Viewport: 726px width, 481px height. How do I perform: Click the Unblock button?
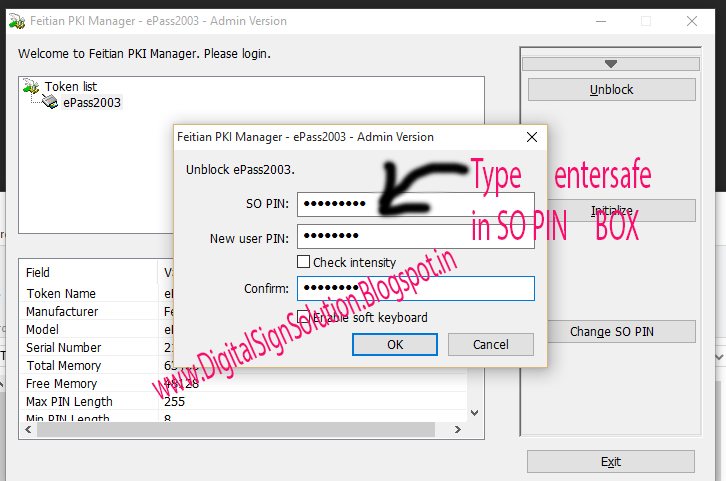(x=612, y=89)
